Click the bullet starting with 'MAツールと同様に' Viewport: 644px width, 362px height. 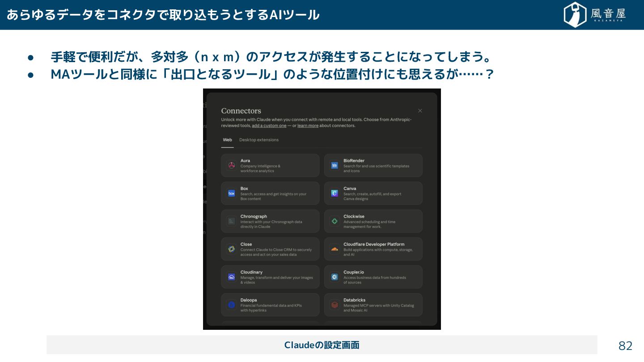(x=272, y=74)
